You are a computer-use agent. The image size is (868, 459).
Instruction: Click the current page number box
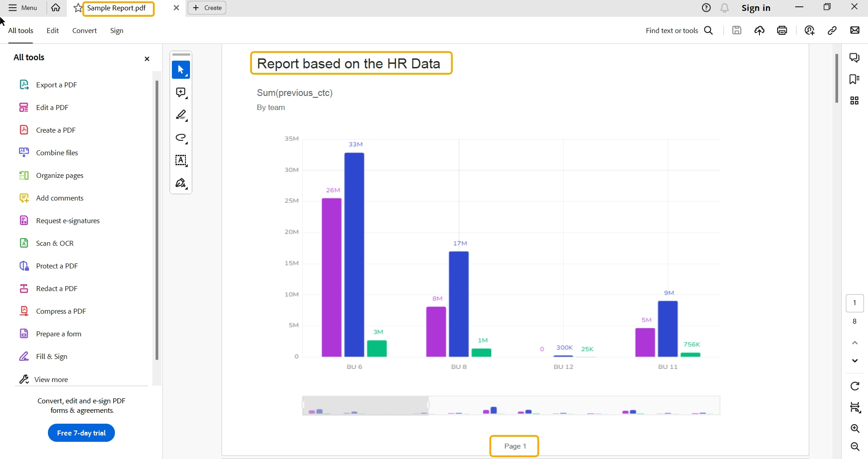854,303
